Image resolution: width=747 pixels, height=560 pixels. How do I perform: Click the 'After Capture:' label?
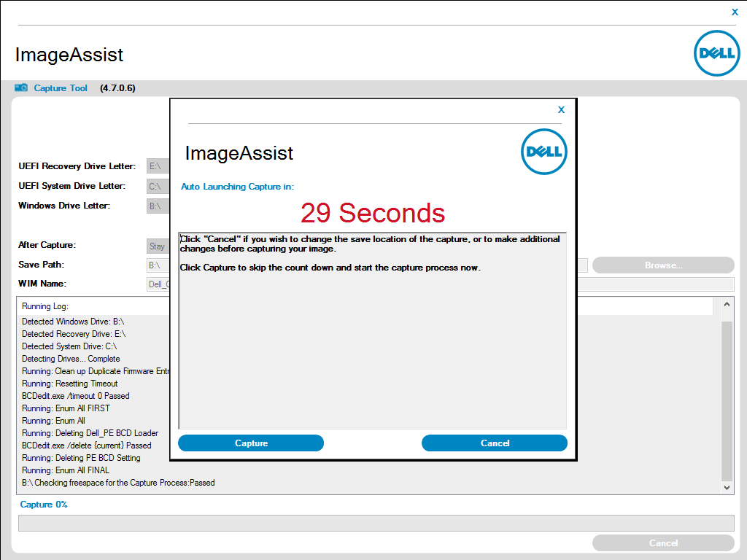tap(47, 245)
